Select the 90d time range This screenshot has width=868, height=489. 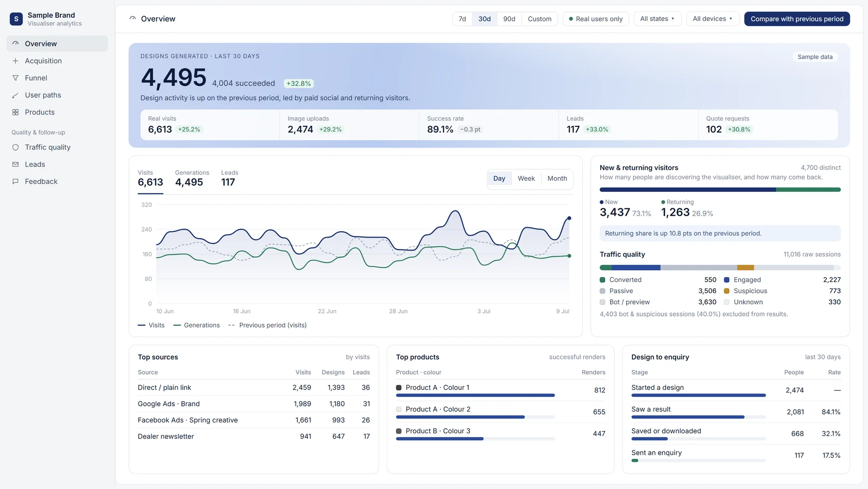coord(509,19)
